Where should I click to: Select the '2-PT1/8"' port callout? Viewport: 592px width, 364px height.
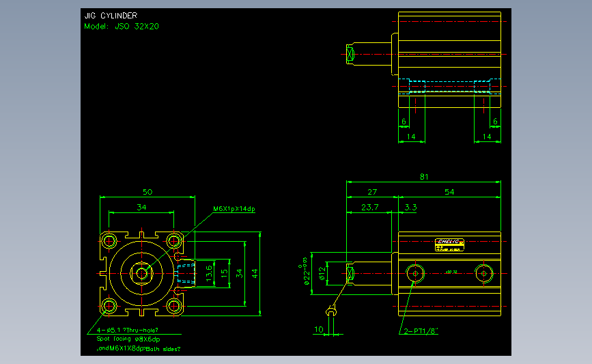[x=421, y=331]
